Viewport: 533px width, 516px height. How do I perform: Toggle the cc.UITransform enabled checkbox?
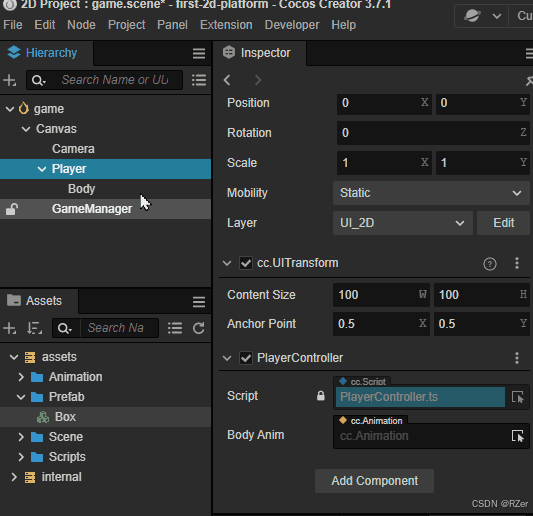click(246, 263)
